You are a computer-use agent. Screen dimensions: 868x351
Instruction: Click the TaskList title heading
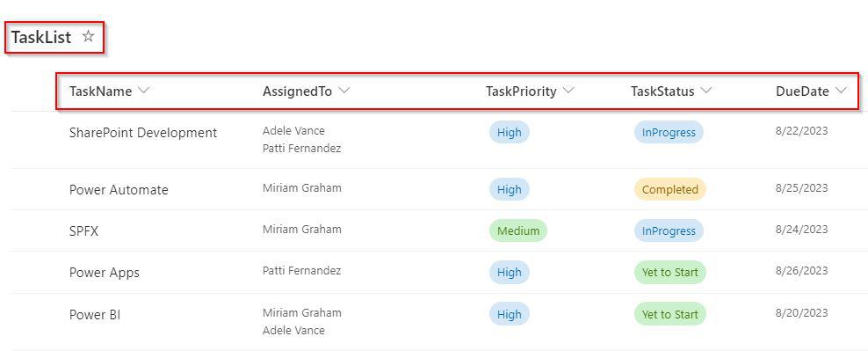[x=41, y=37]
